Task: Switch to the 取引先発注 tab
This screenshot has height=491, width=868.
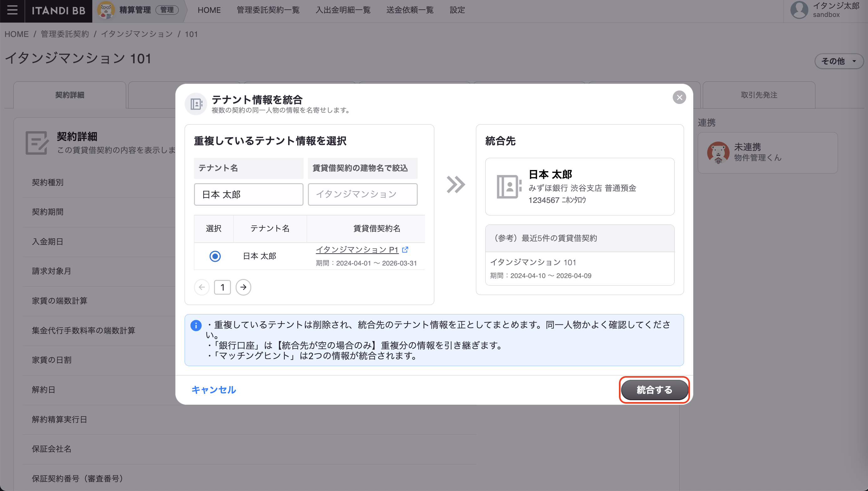Action: click(759, 95)
